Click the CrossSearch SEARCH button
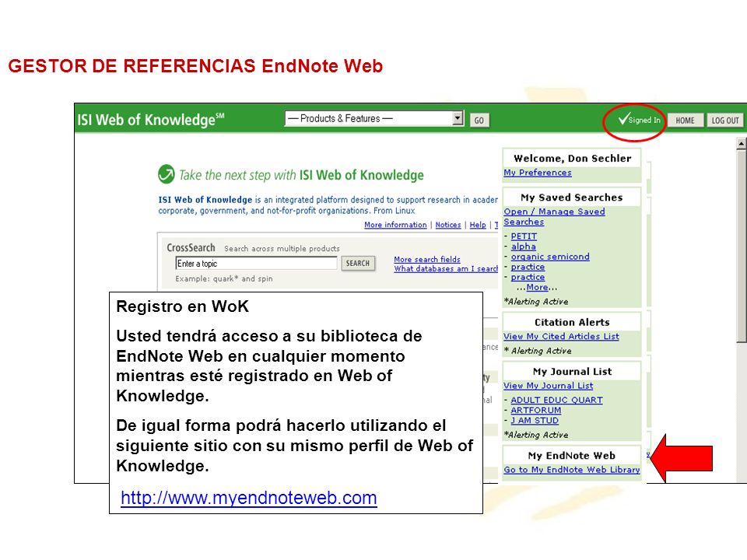Image resolution: width=747 pixels, height=560 pixels. pos(358,264)
